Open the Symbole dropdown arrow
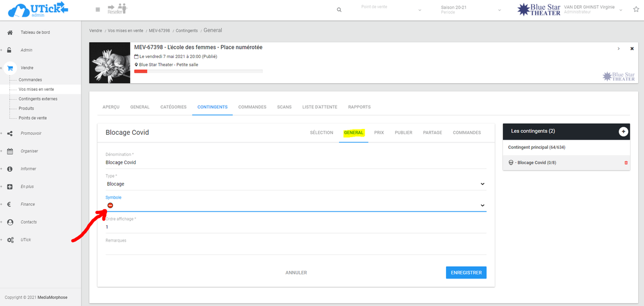Image resolution: width=644 pixels, height=306 pixels. pos(482,205)
